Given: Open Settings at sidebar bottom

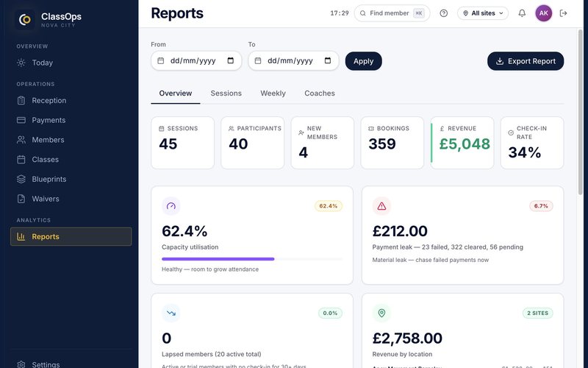Looking at the screenshot, I should pyautogui.click(x=71, y=364).
